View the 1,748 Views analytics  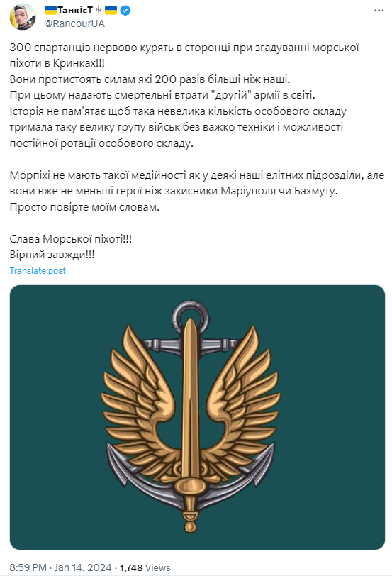click(x=145, y=567)
